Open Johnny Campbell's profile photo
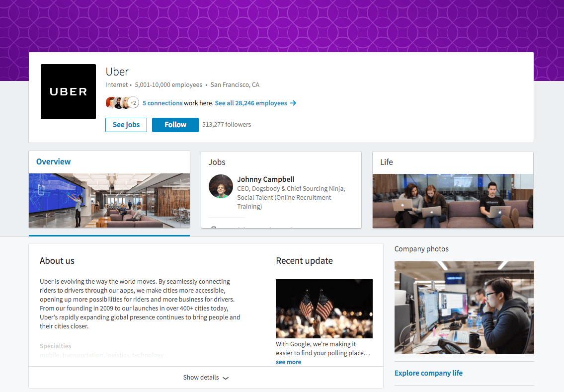This screenshot has width=564, height=392. (221, 186)
